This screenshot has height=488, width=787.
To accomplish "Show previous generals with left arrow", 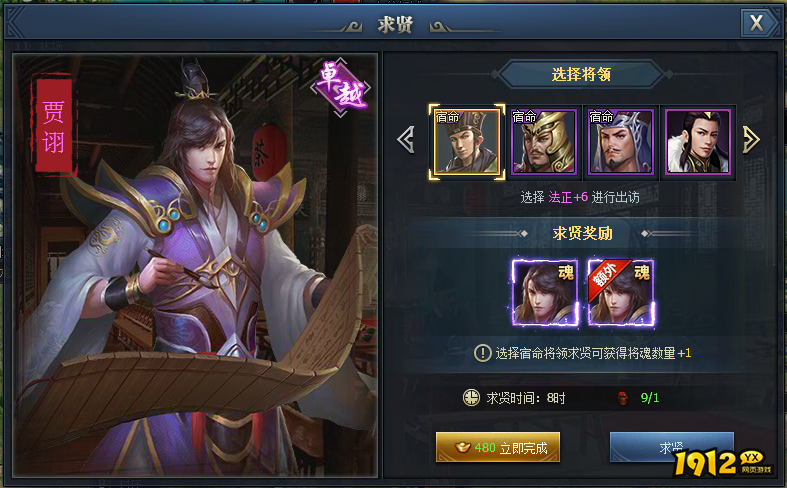I will [x=406, y=139].
